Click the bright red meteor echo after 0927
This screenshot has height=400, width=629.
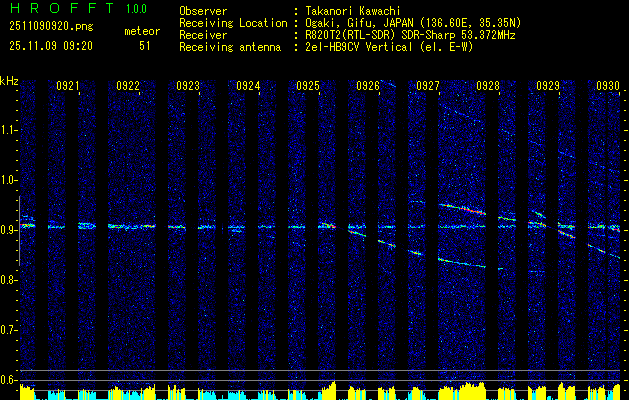[x=463, y=209]
